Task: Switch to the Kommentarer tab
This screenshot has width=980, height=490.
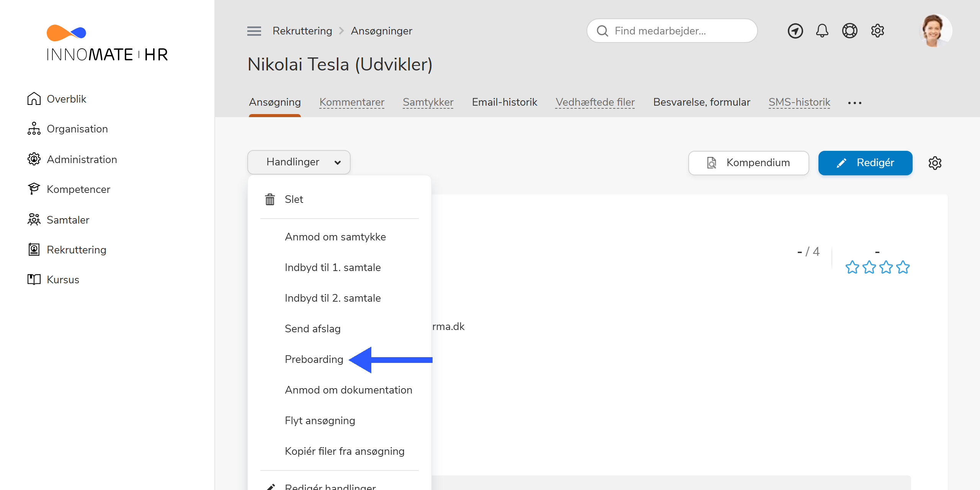Action: (351, 102)
